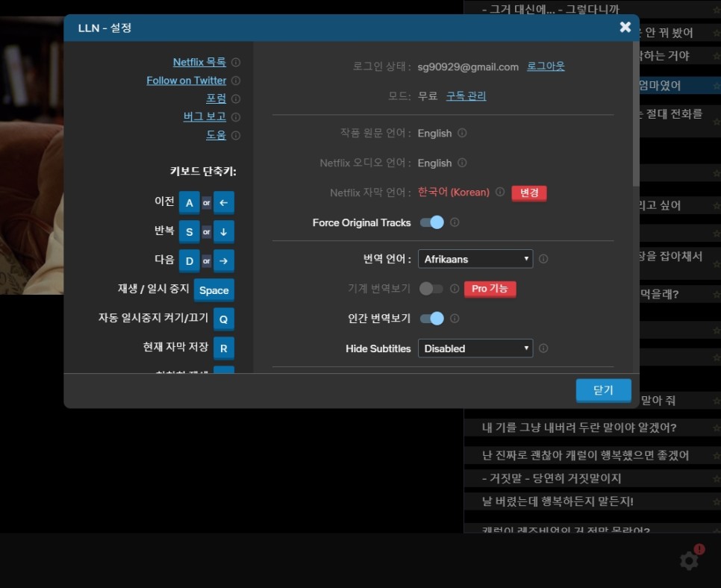Click 로그아웃 link
This screenshot has height=588, width=721.
(x=546, y=66)
